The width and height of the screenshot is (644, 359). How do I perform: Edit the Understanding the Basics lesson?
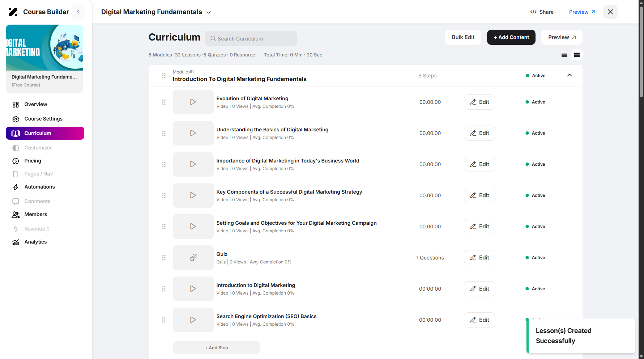479,133
